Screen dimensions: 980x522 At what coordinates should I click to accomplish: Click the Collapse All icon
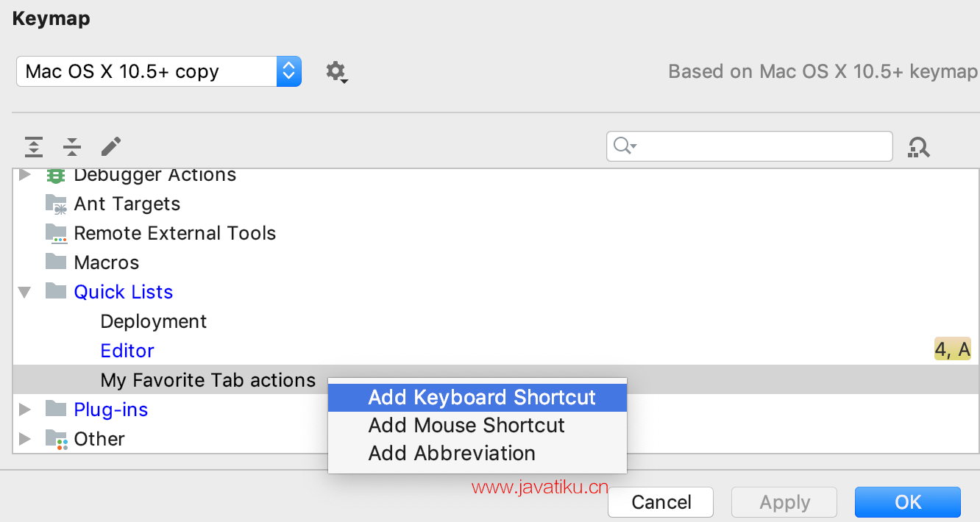coord(72,146)
